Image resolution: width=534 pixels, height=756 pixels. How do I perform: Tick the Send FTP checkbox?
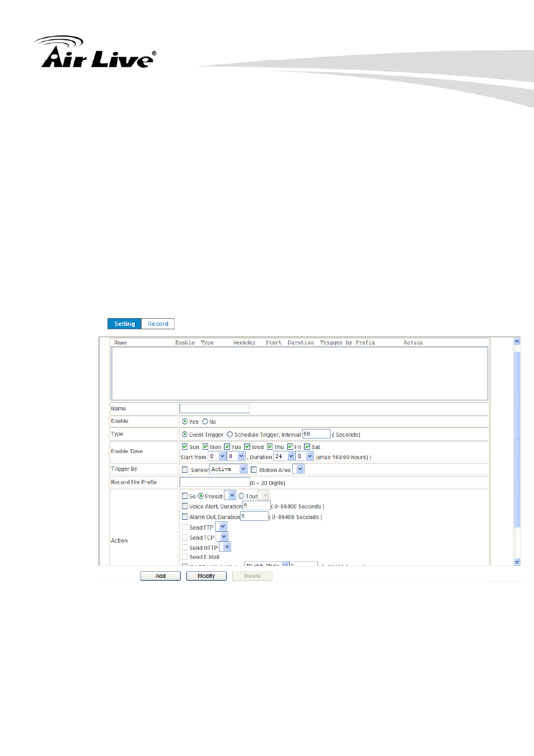[185, 528]
